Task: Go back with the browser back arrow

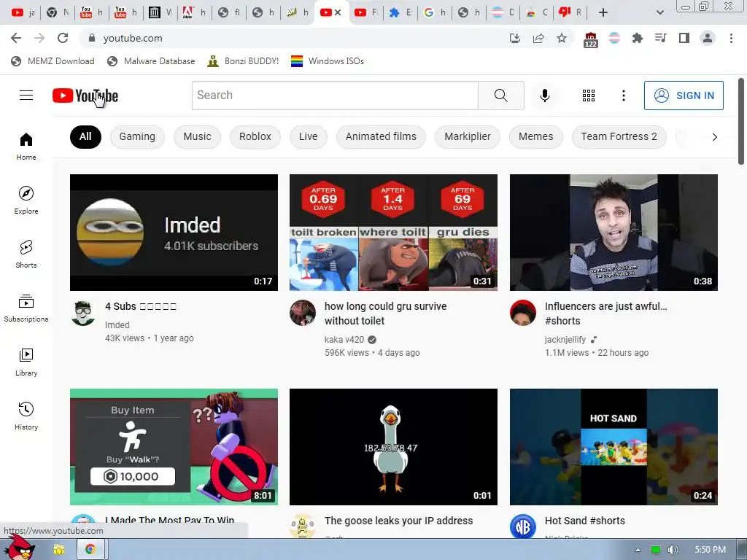Action: coord(16,38)
